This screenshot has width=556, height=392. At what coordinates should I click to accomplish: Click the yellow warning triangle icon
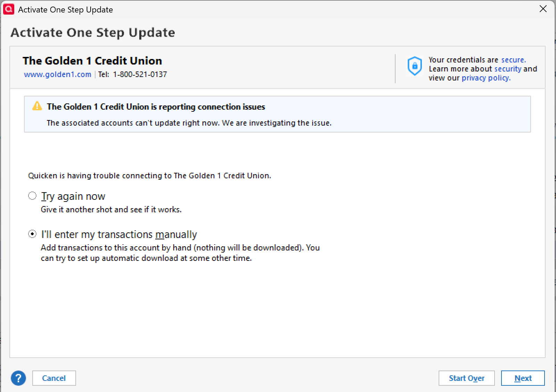point(37,106)
